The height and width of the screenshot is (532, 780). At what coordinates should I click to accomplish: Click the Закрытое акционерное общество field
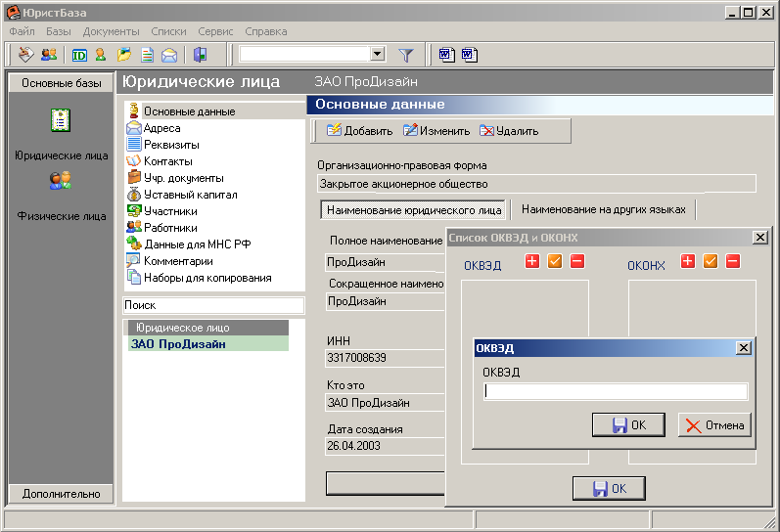point(536,184)
